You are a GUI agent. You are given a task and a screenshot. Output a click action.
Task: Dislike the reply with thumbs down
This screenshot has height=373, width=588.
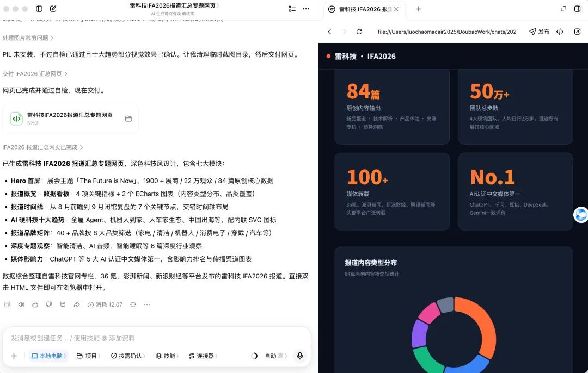49,305
